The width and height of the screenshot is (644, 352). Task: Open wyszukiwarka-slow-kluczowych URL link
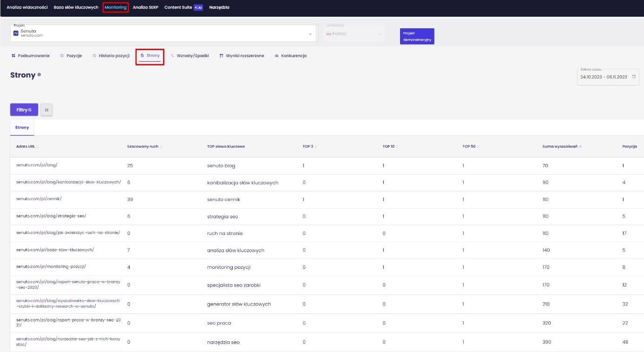[68, 303]
